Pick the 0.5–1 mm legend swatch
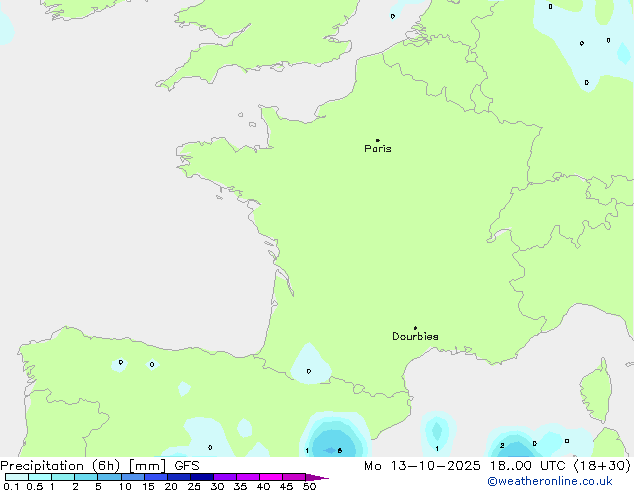 tap(40, 477)
